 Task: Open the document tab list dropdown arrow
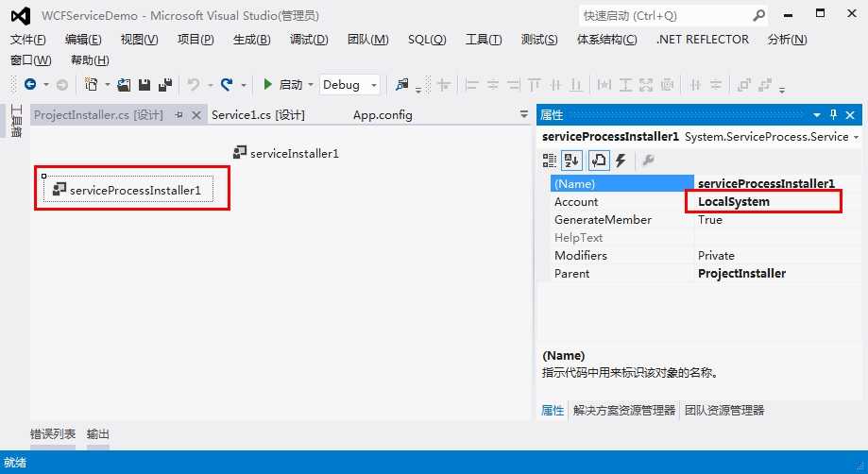[x=523, y=114]
